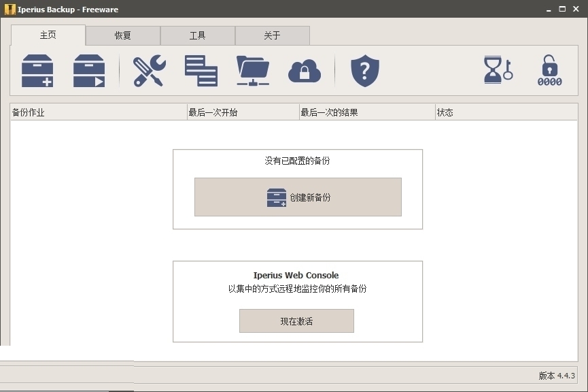Click the 版本 4.4.3 status text

click(x=557, y=376)
